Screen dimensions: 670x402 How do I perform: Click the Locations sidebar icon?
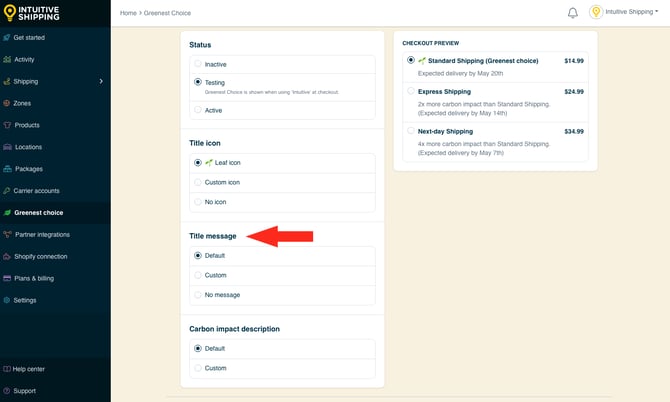pos(7,147)
